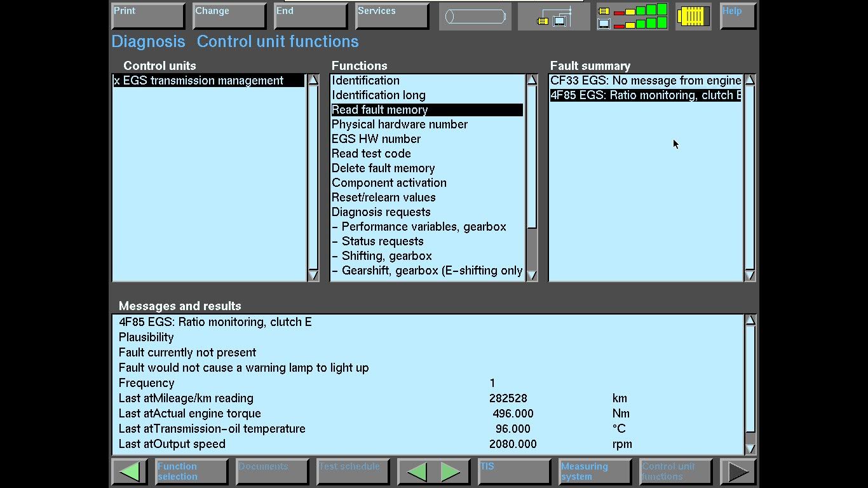
Task: Open the network connection diagram icon
Action: coord(553,17)
